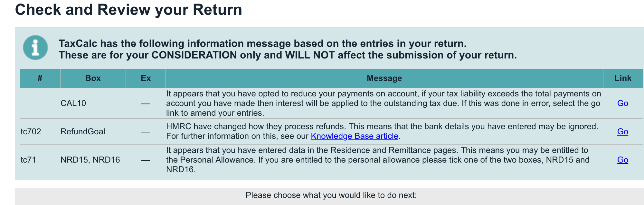Click the "#" column header

pyautogui.click(x=40, y=78)
